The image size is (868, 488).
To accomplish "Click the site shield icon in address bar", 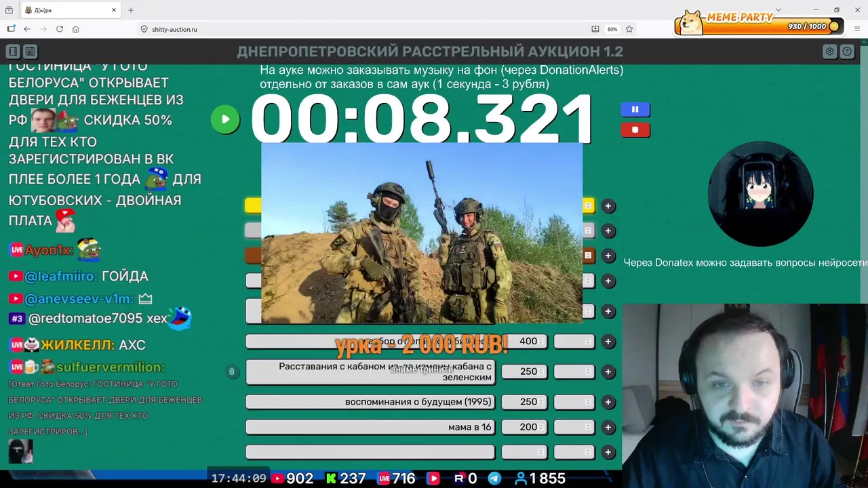I will [x=144, y=29].
